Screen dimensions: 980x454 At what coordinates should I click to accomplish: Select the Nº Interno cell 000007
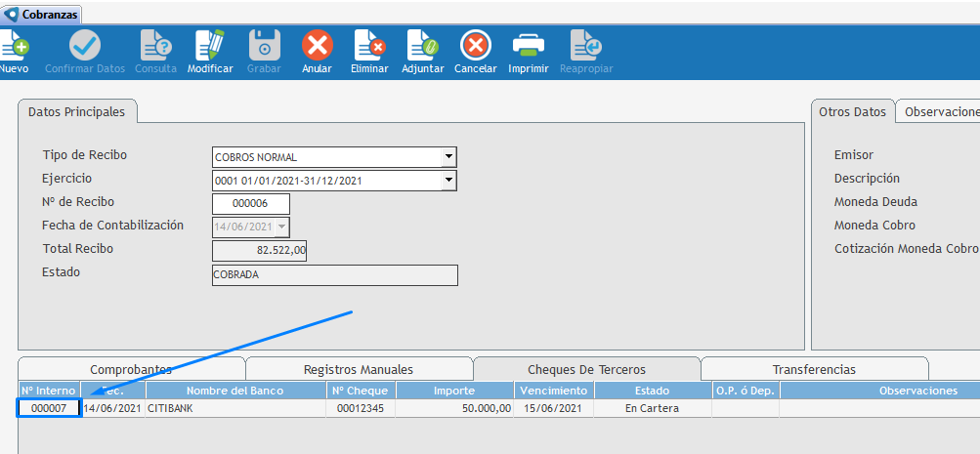49,408
